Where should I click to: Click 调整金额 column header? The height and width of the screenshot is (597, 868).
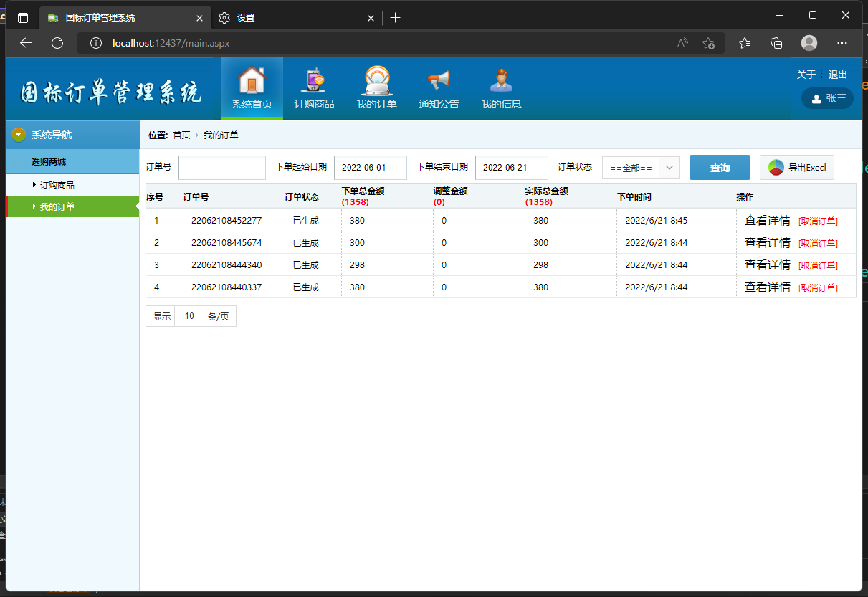point(451,191)
